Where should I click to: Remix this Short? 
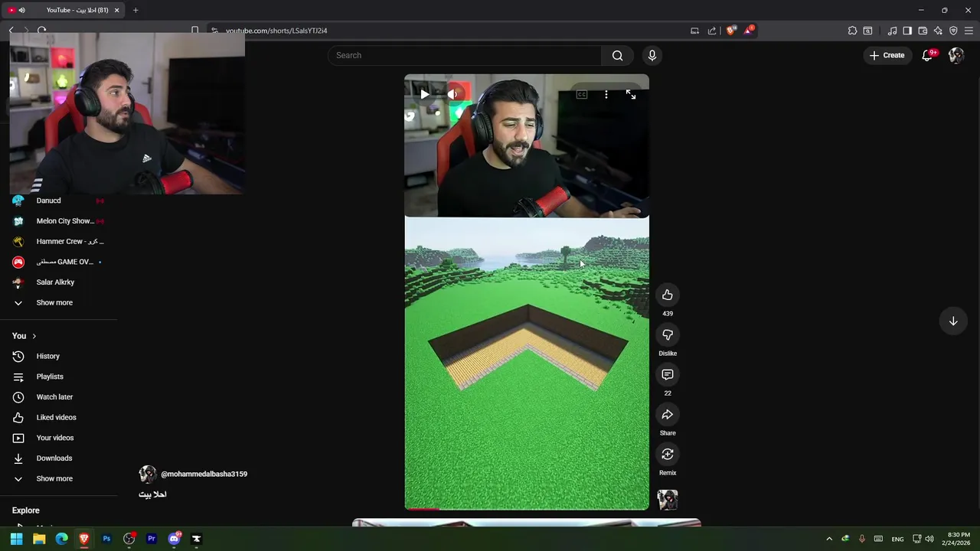click(x=668, y=455)
